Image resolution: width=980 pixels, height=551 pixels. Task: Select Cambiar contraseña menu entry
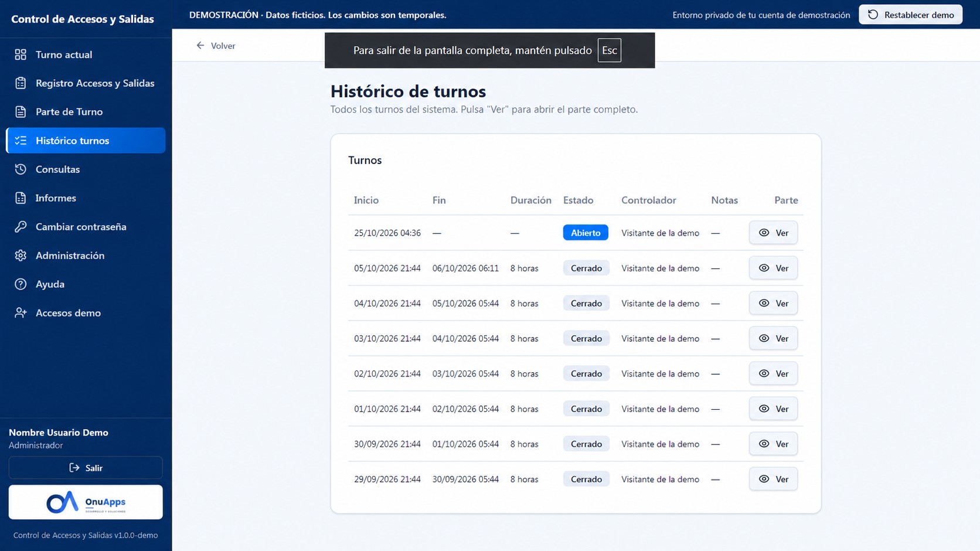86,227
